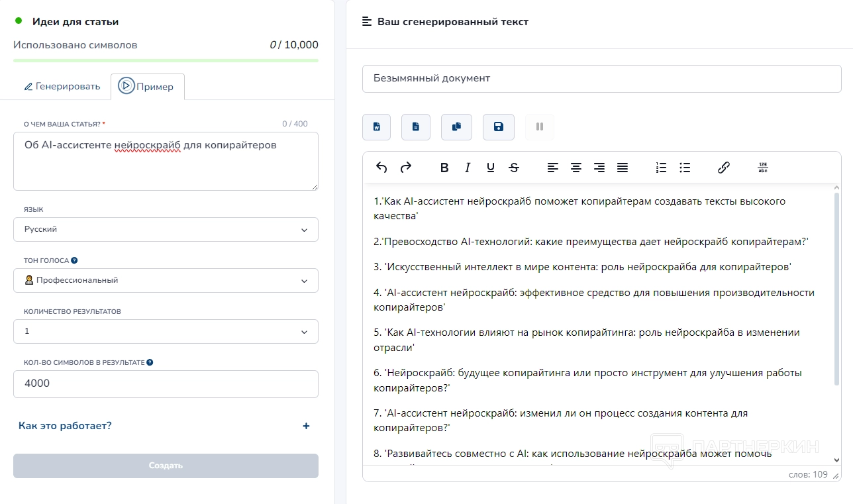Click idea 2 starting 'Превосходство AI-технологий'
Viewport: 853px width, 504px height.
pos(591,242)
